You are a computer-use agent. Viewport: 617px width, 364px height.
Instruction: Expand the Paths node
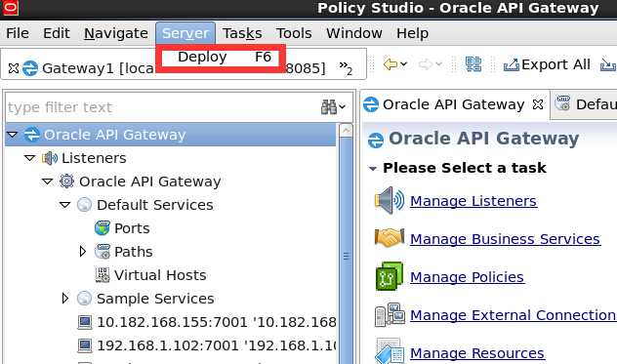[x=83, y=252]
